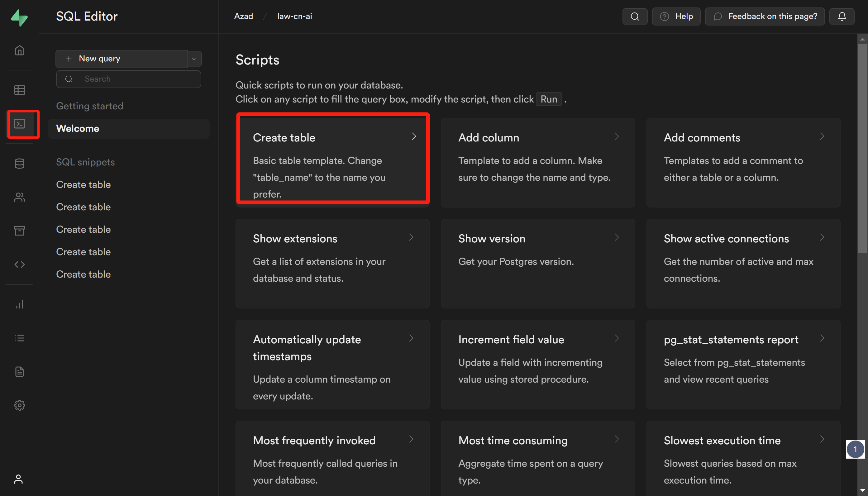The width and height of the screenshot is (868, 496).
Task: Expand the New query dropdown arrow
Action: click(x=194, y=59)
